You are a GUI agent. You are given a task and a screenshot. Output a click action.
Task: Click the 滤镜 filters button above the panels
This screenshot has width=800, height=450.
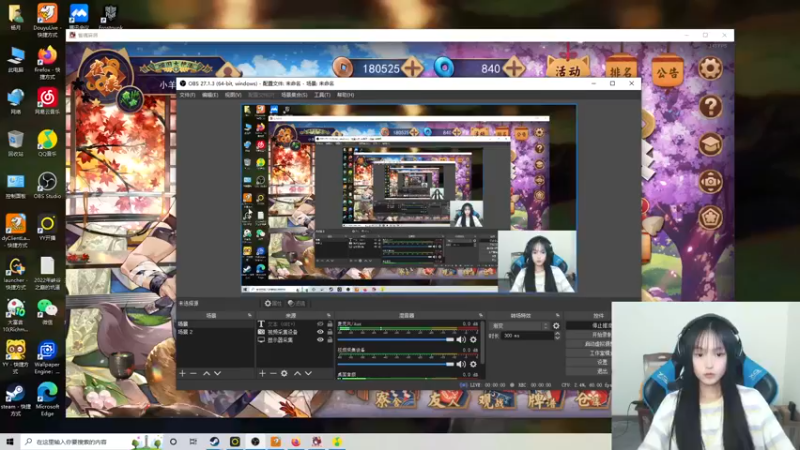pyautogui.click(x=296, y=304)
